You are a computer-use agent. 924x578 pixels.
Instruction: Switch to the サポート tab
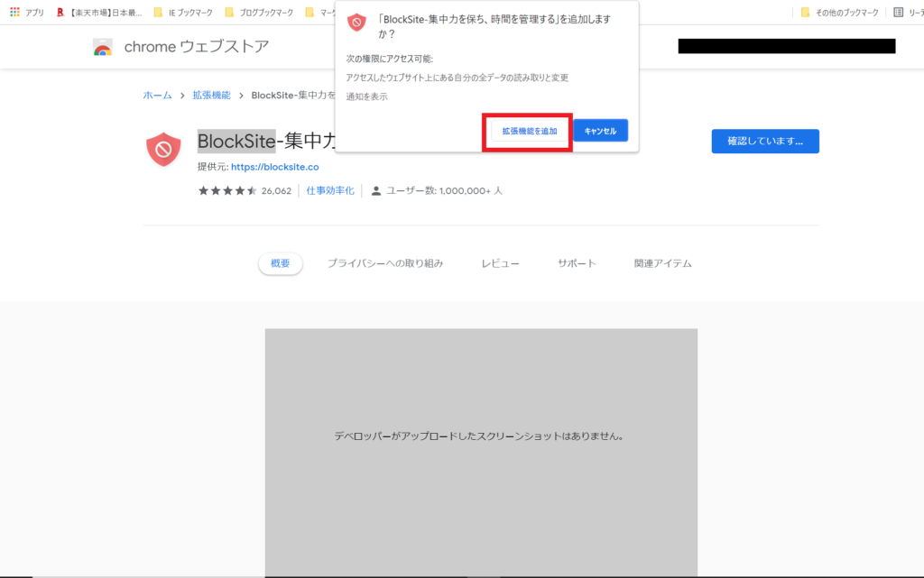577,263
